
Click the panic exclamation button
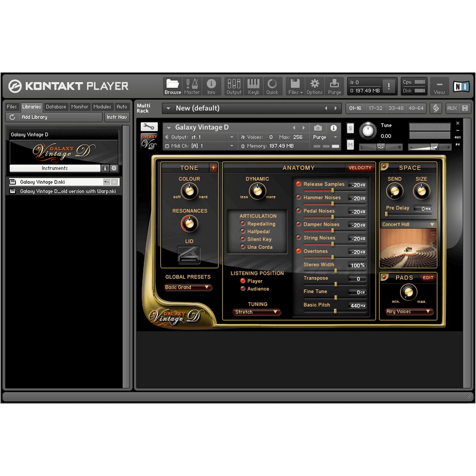[389, 86]
